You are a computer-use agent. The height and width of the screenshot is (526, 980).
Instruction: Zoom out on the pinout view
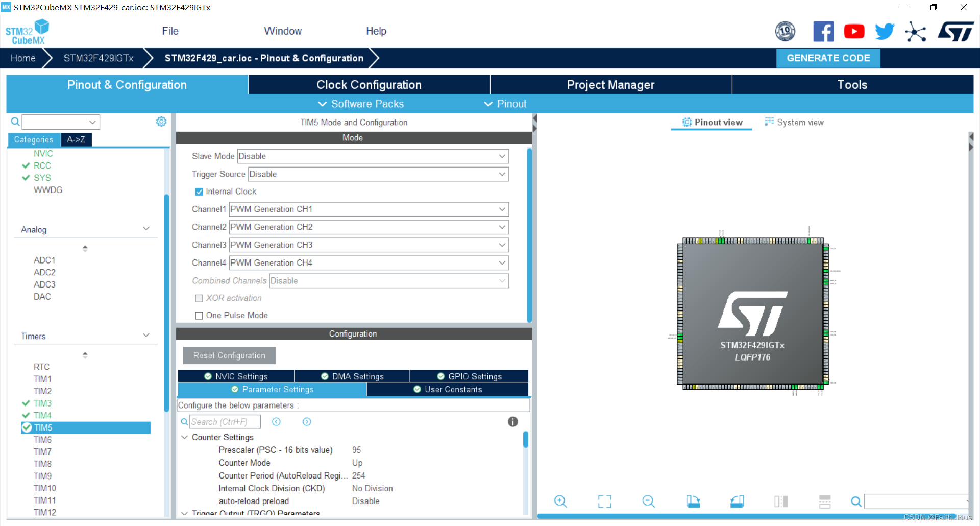[649, 501]
